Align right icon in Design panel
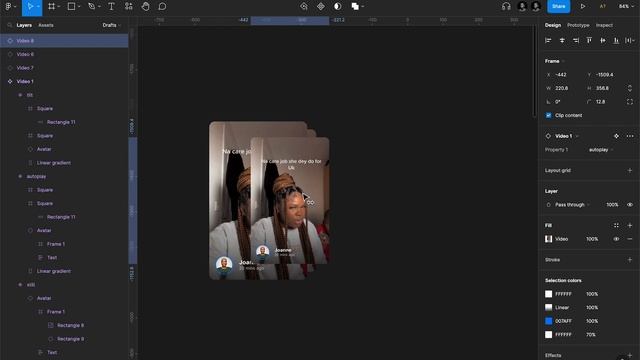 tap(576, 40)
